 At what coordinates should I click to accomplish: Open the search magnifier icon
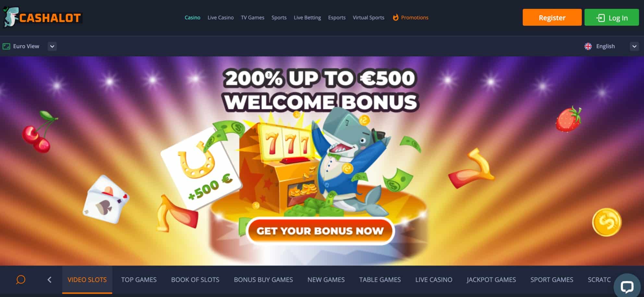pos(21,279)
